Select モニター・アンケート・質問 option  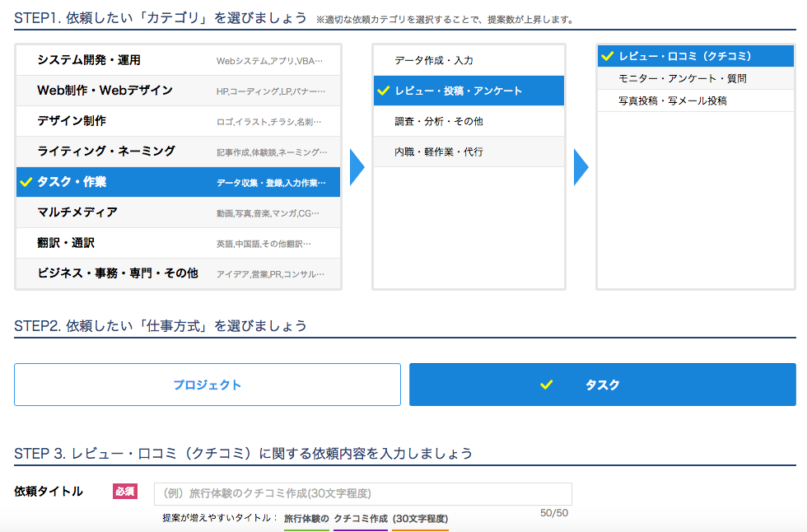(x=696, y=78)
